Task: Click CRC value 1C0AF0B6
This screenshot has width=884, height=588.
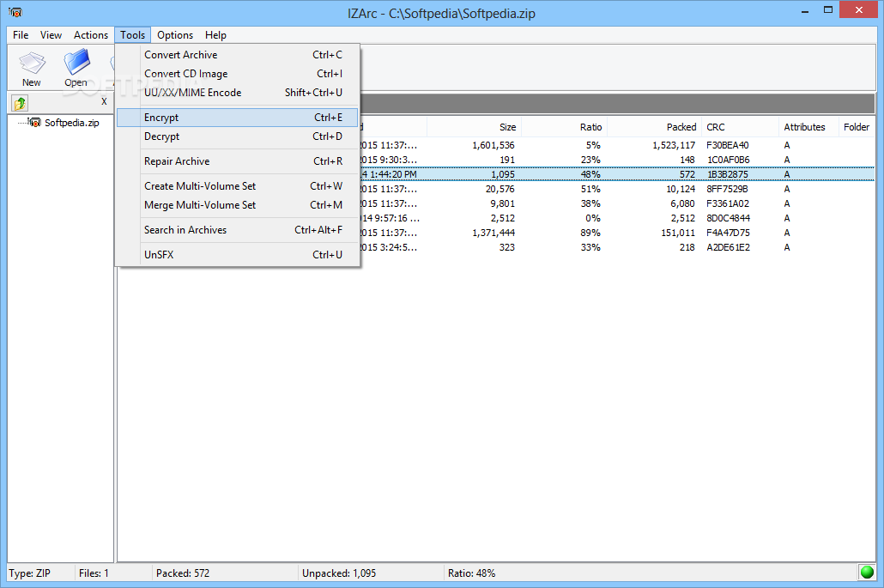Action: [729, 161]
